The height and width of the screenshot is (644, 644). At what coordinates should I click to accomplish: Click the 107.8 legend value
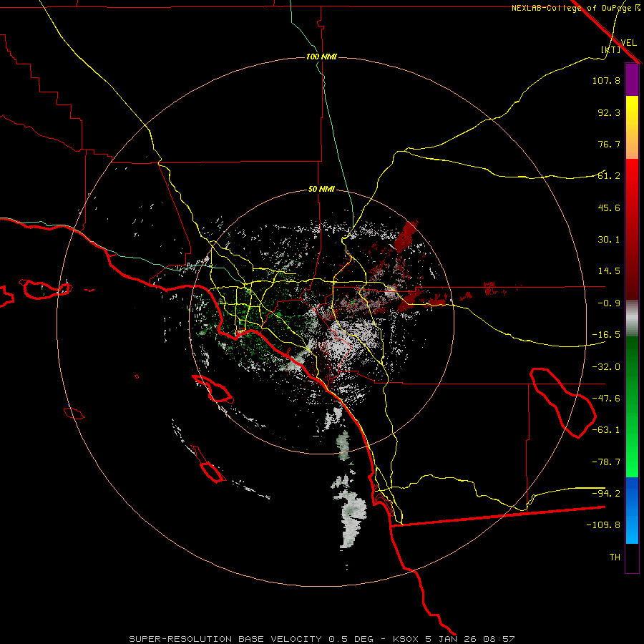click(606, 80)
